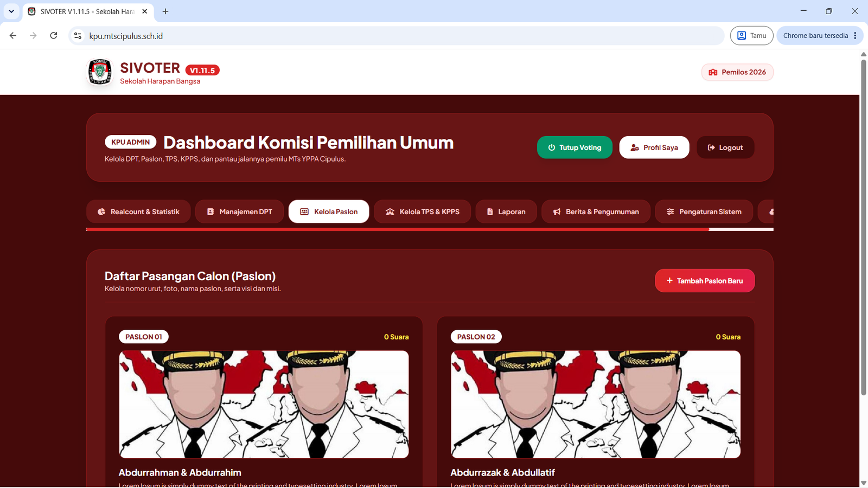Image resolution: width=868 pixels, height=488 pixels.
Task: Click the name Abdurrazak & Abdullatif
Action: click(x=502, y=472)
